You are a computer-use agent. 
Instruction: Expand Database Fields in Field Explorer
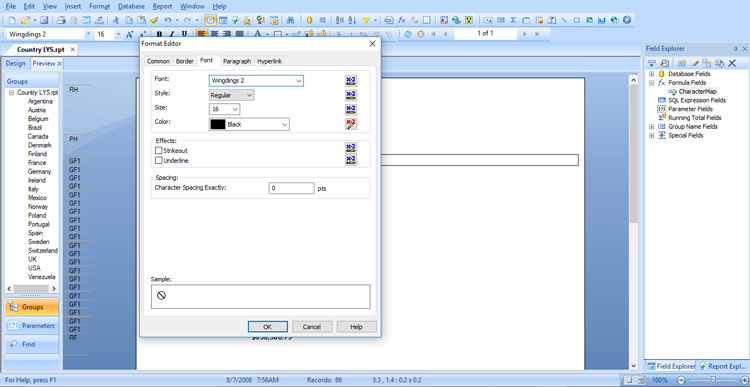click(651, 74)
